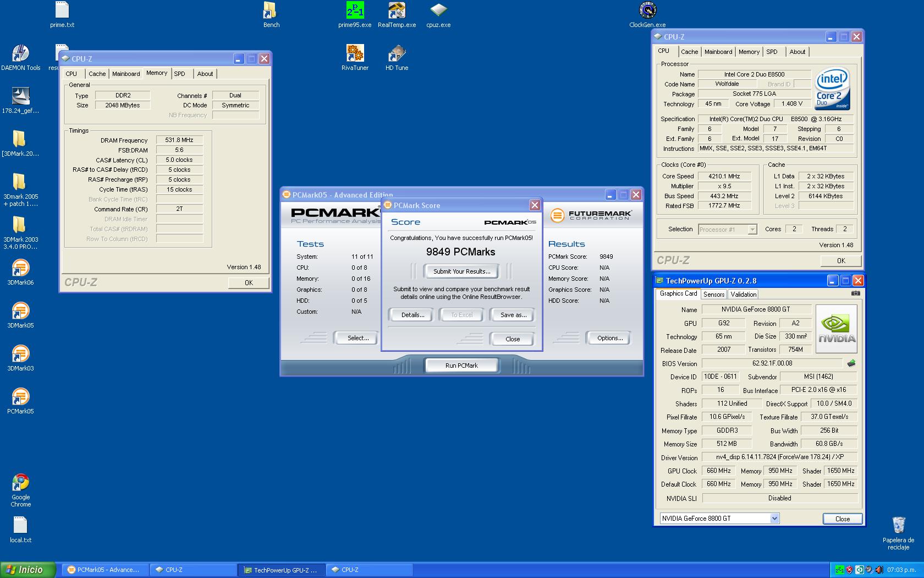924x578 pixels.
Task: Click Close button in GPU-Z window
Action: click(x=842, y=519)
